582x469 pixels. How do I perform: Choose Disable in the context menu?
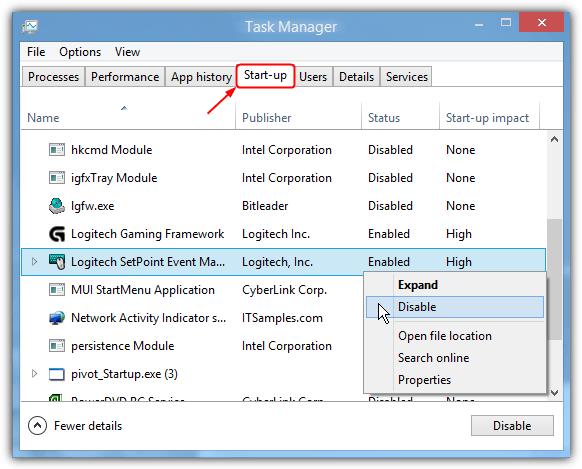tap(455, 307)
